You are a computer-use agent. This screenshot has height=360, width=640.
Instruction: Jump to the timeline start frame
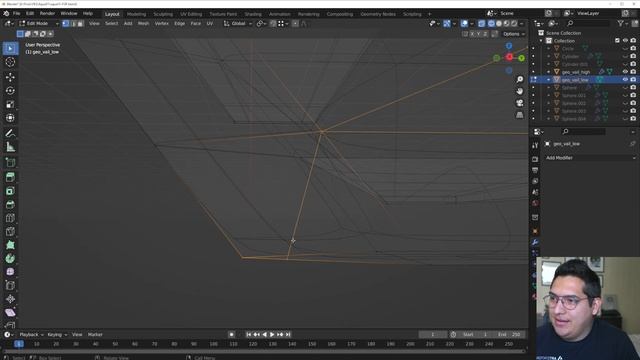coord(249,335)
